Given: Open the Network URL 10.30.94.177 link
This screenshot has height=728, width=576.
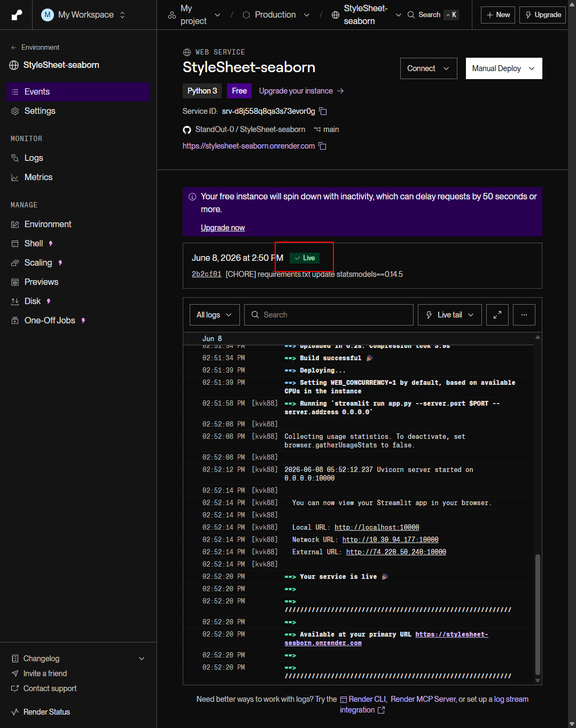Looking at the screenshot, I should point(390,540).
